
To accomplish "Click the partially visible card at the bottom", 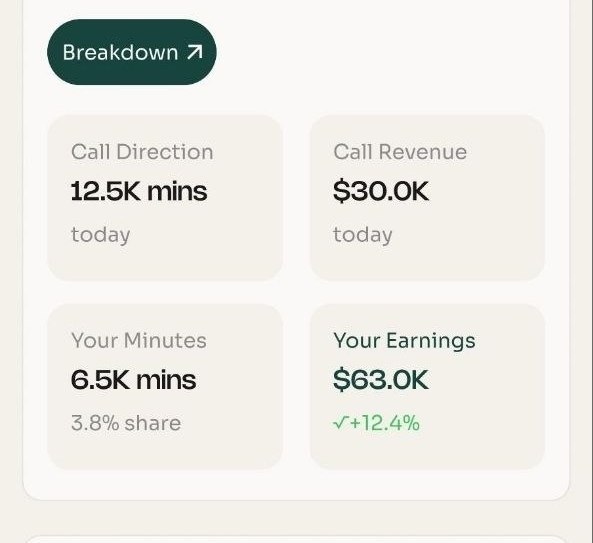I will click(x=296, y=539).
